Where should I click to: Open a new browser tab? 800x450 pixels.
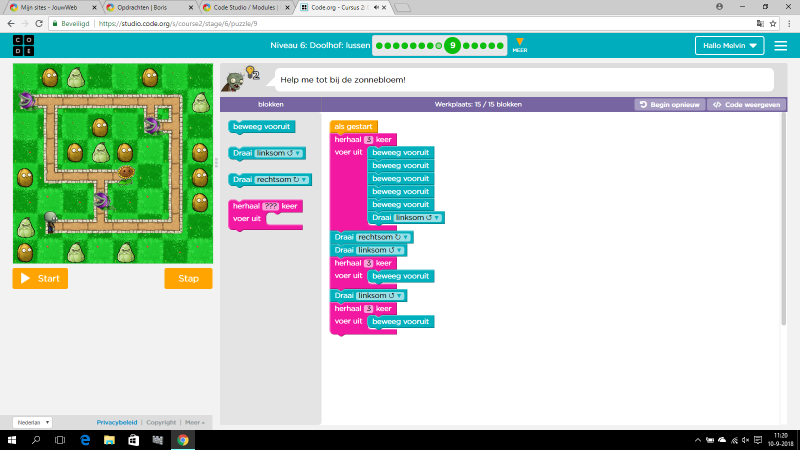tap(403, 8)
